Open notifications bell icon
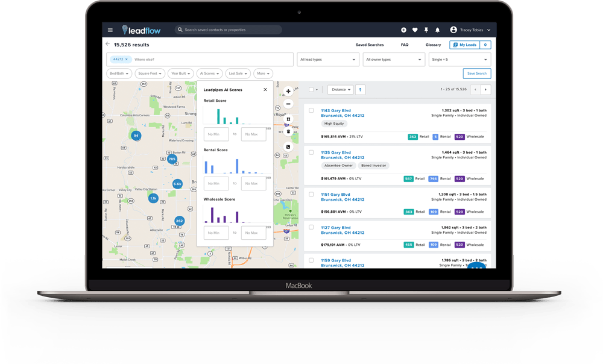The height and width of the screenshot is (364, 603). 437,30
